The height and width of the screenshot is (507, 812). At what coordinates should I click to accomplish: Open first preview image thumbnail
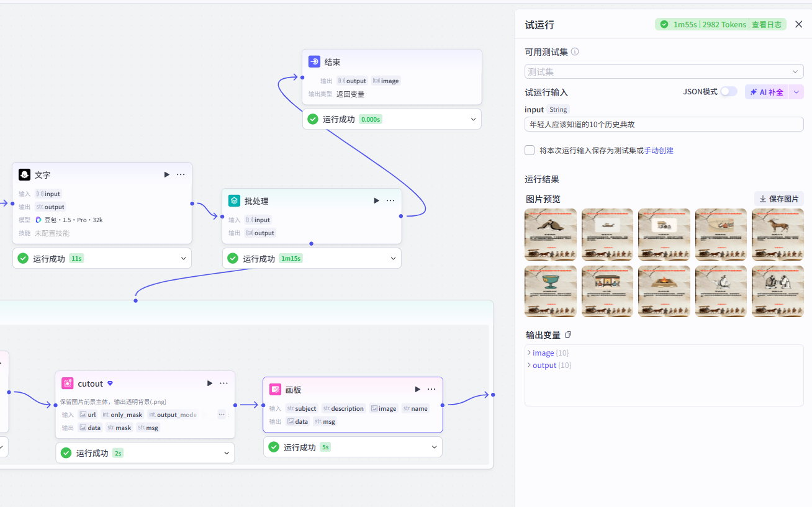[x=551, y=234]
